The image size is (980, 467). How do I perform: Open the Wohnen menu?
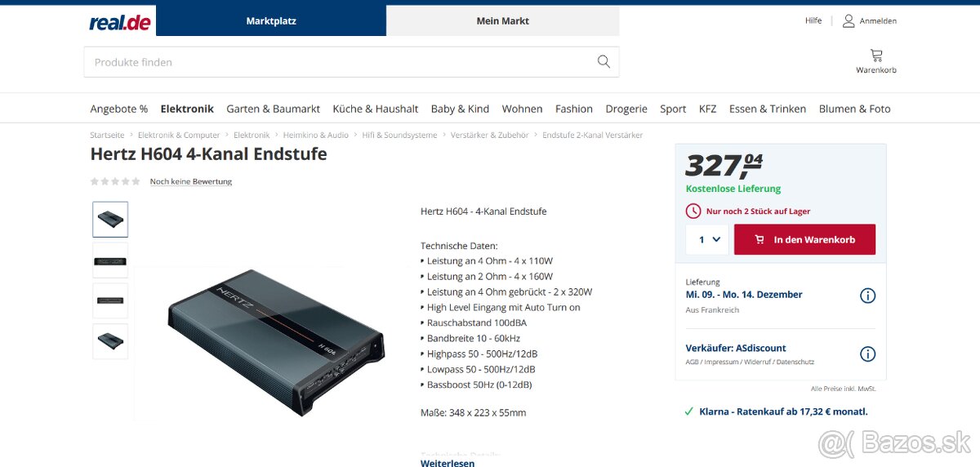pyautogui.click(x=522, y=109)
